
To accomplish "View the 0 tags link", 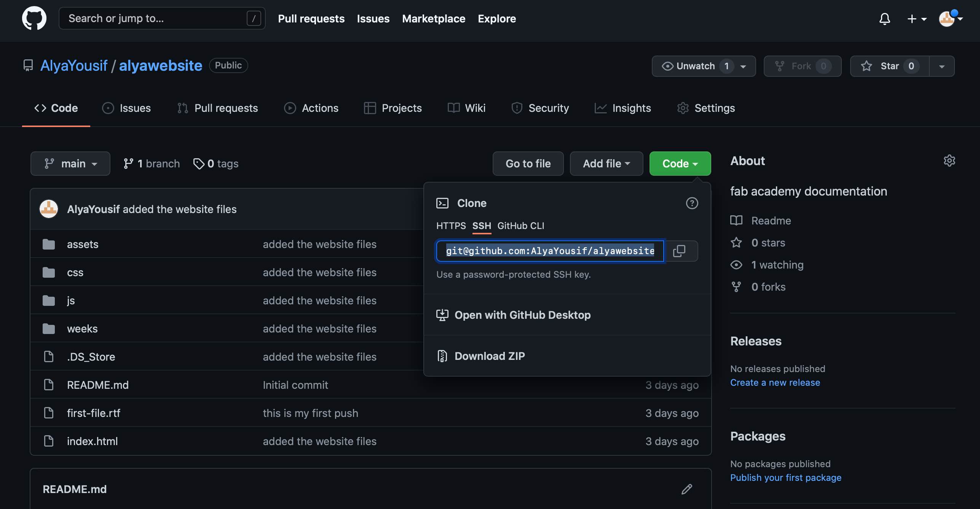I will click(x=215, y=164).
